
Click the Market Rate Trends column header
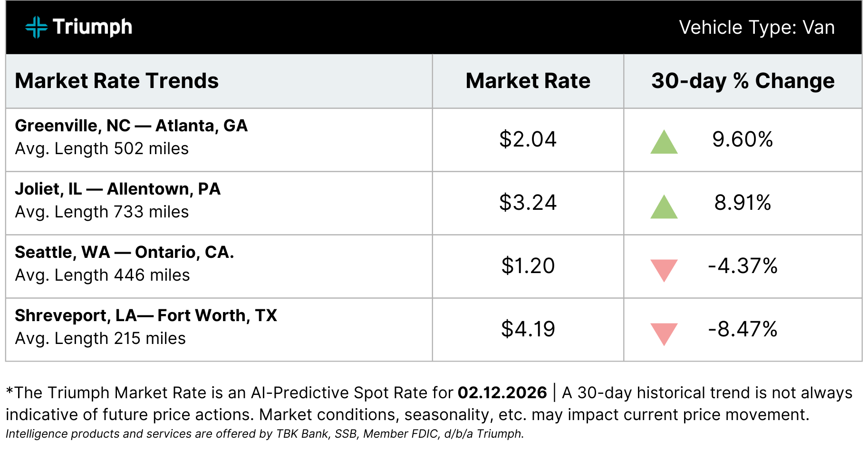point(117,81)
